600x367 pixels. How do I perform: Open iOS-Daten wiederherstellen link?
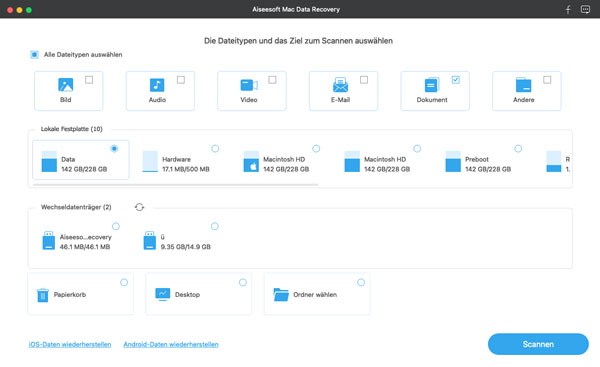click(70, 344)
